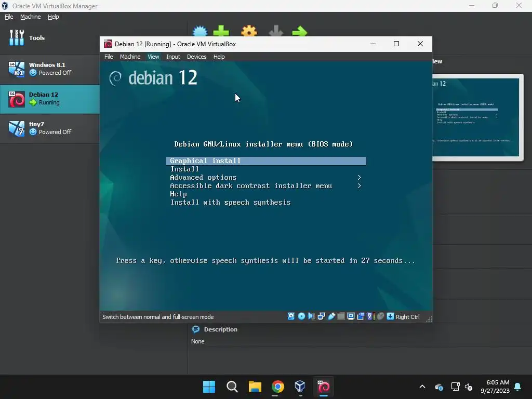Viewport: 532px width, 399px height.
Task: Open File menu in Debian 12 VM window
Action: tap(109, 57)
